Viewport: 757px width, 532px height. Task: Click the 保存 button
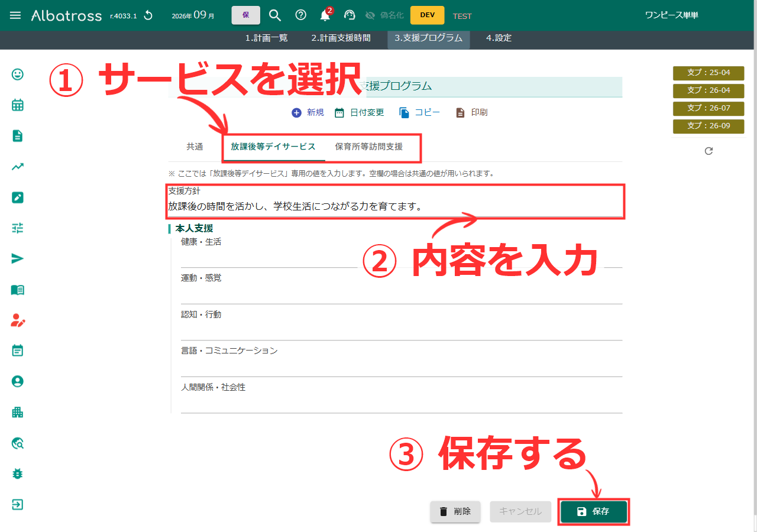[x=594, y=511]
